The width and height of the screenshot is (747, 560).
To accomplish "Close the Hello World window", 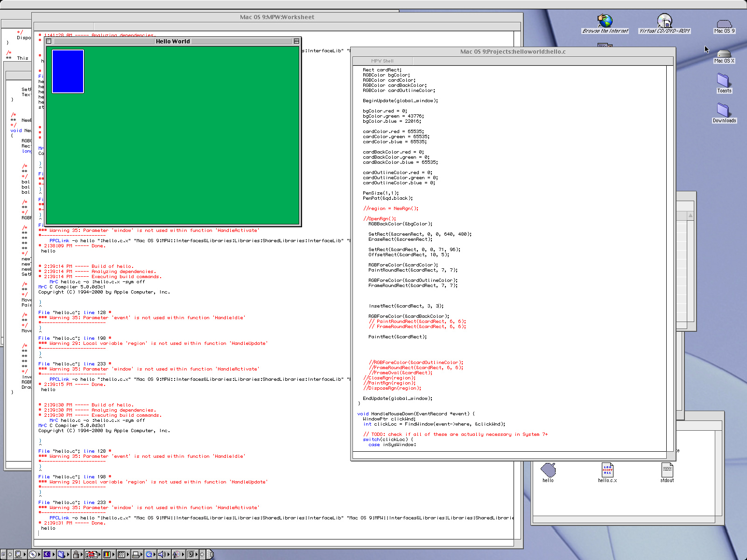I will [x=49, y=41].
